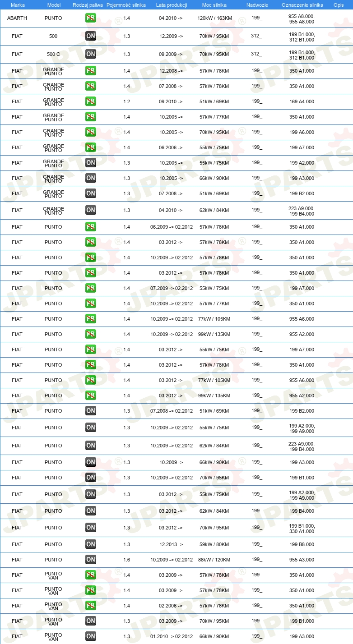The width and height of the screenshot is (353, 644).
Task: Click PB icon in Punto 03.2012 77kW / 105KM row
Action: (x=91, y=380)
